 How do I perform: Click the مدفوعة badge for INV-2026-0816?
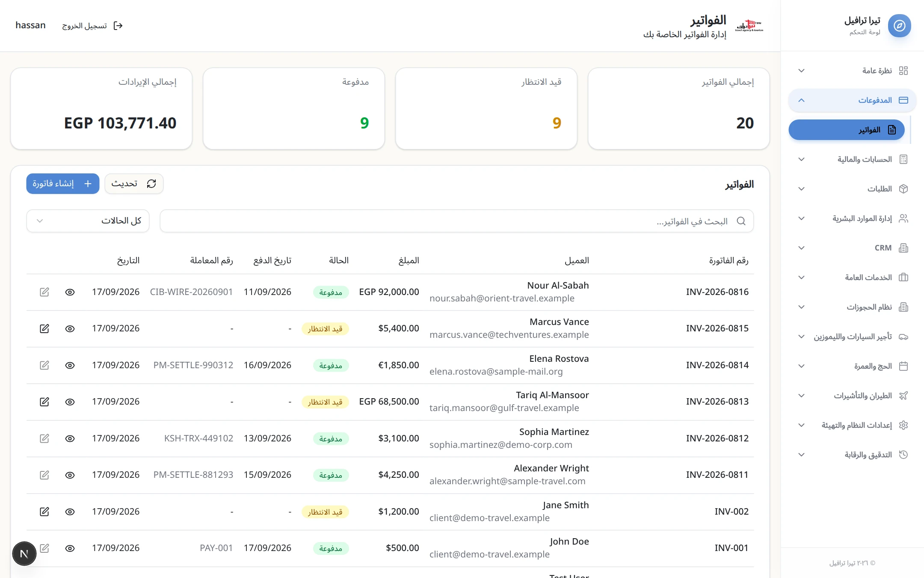point(331,292)
